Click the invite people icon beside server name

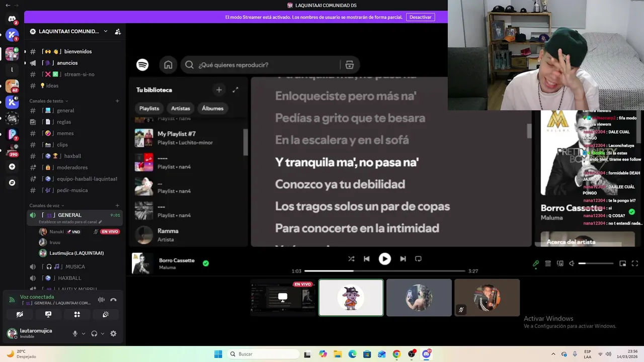[118, 31]
